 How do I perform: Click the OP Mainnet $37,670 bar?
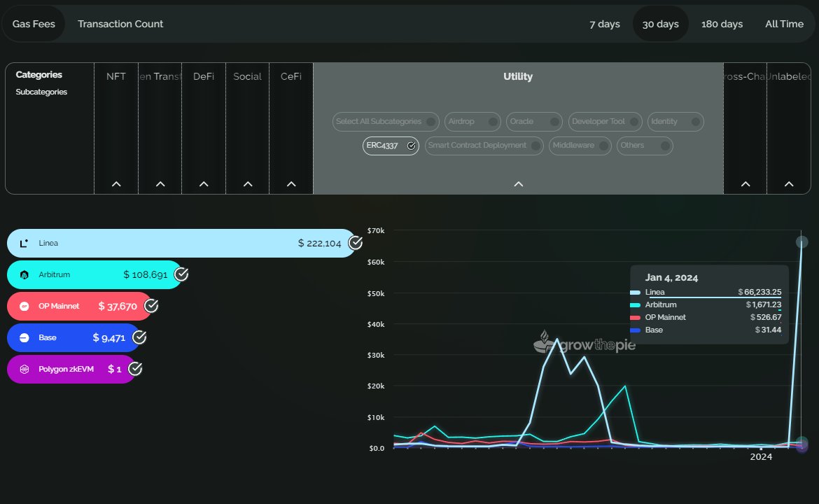tap(79, 306)
